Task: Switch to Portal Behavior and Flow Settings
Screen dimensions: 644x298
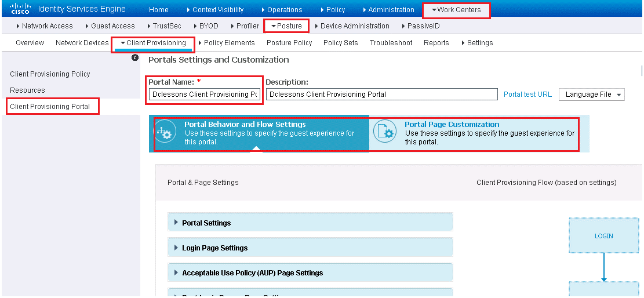Action: (x=259, y=133)
